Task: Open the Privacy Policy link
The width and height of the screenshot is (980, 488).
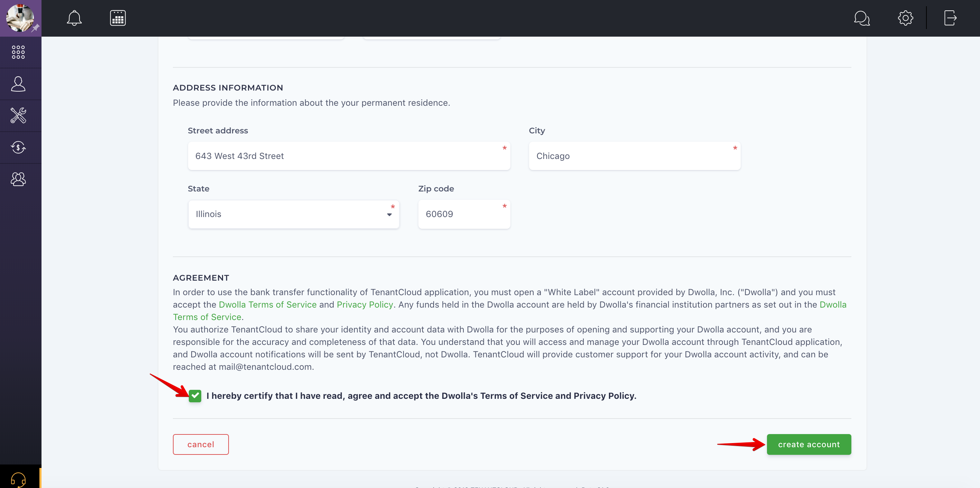Action: point(364,305)
